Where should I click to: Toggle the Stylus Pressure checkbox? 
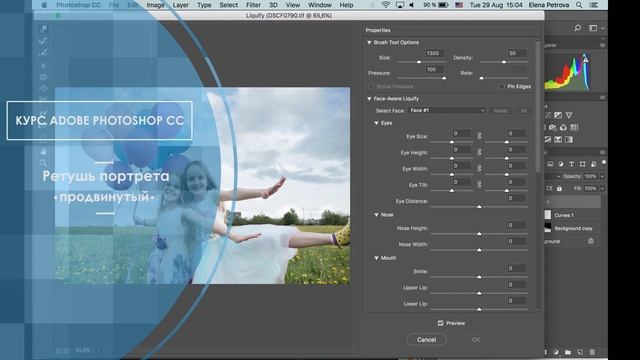point(371,87)
